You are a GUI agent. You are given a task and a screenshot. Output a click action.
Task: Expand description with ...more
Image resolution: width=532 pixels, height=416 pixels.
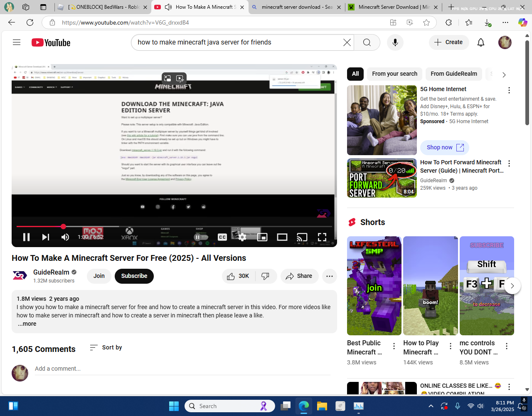click(27, 324)
